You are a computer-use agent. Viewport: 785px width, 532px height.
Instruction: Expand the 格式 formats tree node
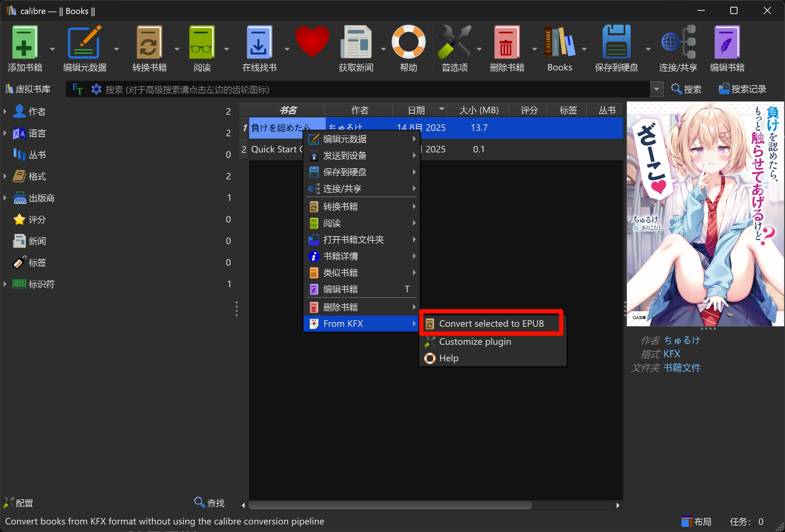click(5, 176)
